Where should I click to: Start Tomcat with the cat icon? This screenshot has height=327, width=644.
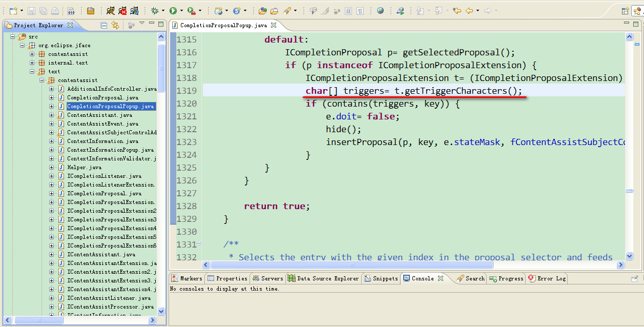tap(110, 10)
